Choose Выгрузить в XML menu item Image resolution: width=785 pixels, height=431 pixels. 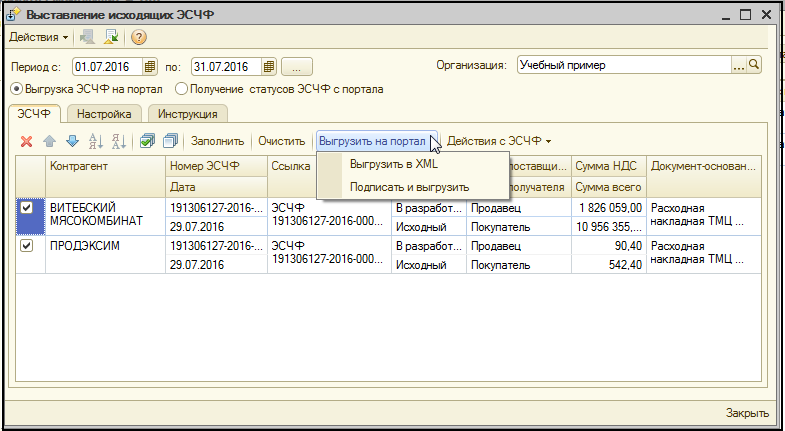coord(393,164)
